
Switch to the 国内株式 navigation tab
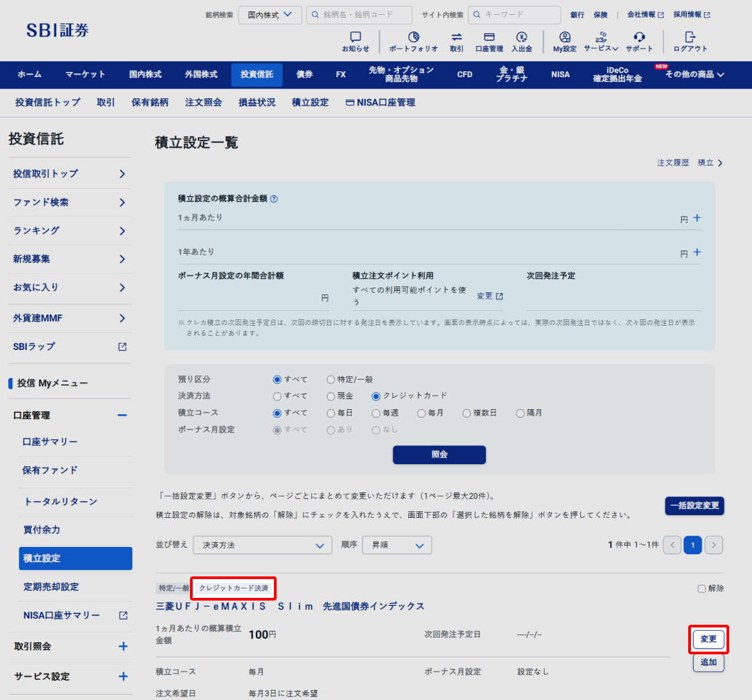145,75
